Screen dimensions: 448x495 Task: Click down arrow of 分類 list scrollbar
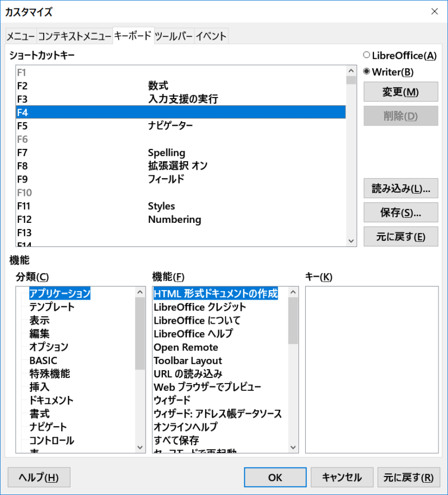[x=141, y=447]
